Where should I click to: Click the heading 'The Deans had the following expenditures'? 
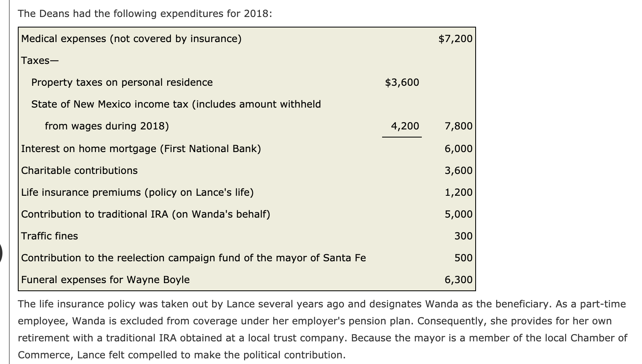(145, 14)
